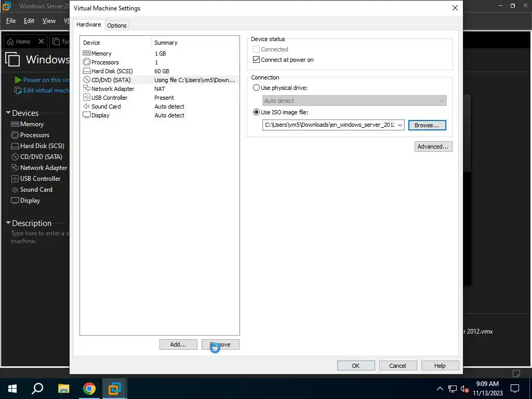
Task: Click Memory icon in background Devices panel
Action: 15,124
